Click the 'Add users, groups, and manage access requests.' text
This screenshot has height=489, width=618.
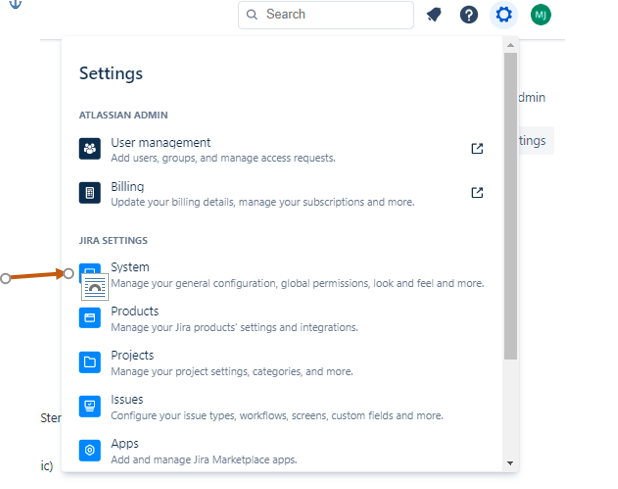pyautogui.click(x=223, y=158)
